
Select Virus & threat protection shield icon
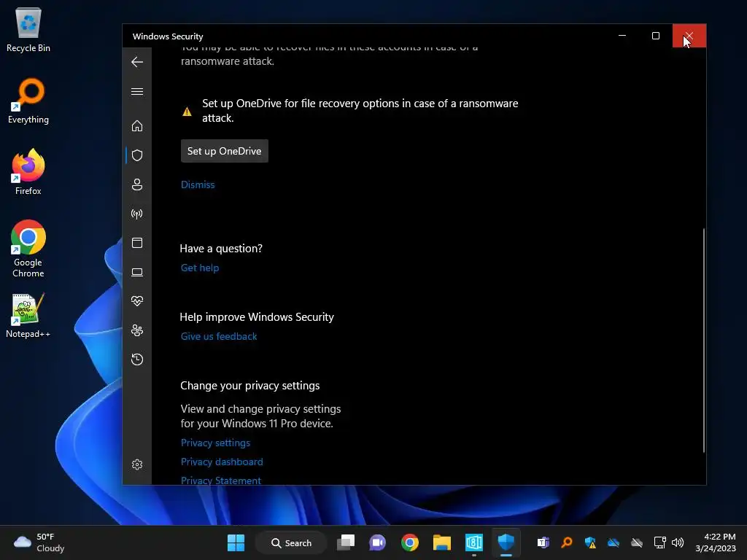coord(136,155)
